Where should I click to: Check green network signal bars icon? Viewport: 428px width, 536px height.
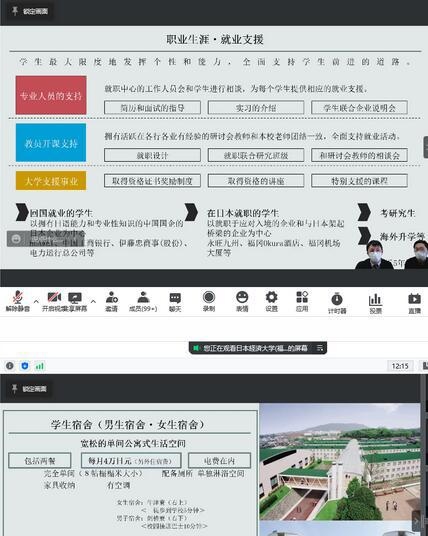[x=40, y=366]
